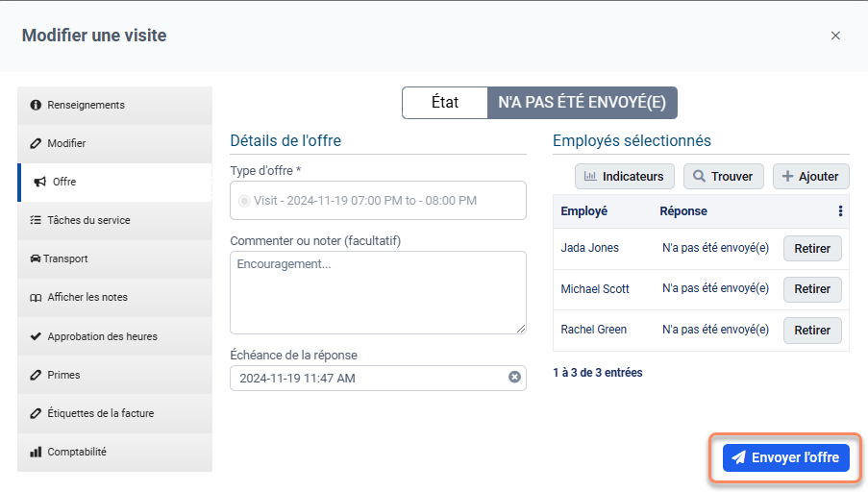Expand the Type d'offre dropdown
The width and height of the screenshot is (868, 492).
[378, 201]
